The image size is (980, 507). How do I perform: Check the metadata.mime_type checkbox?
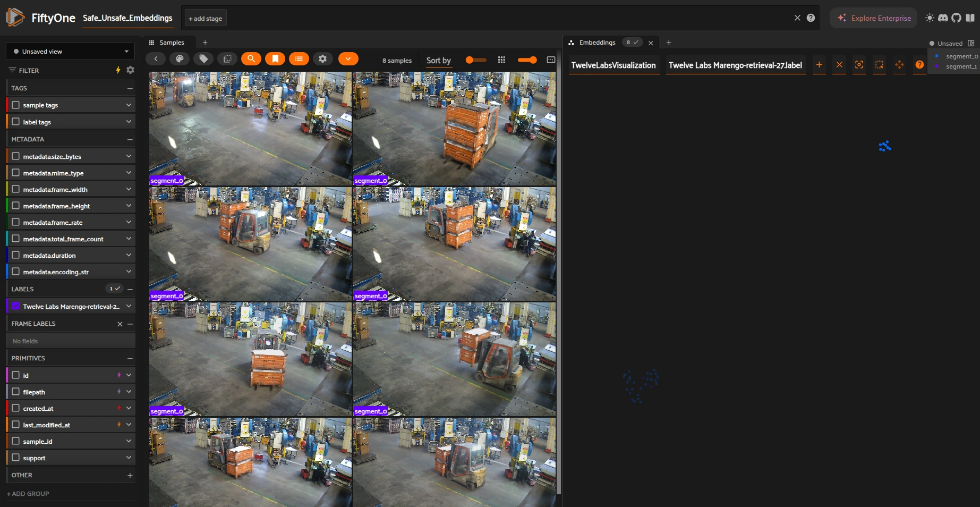[x=16, y=173]
